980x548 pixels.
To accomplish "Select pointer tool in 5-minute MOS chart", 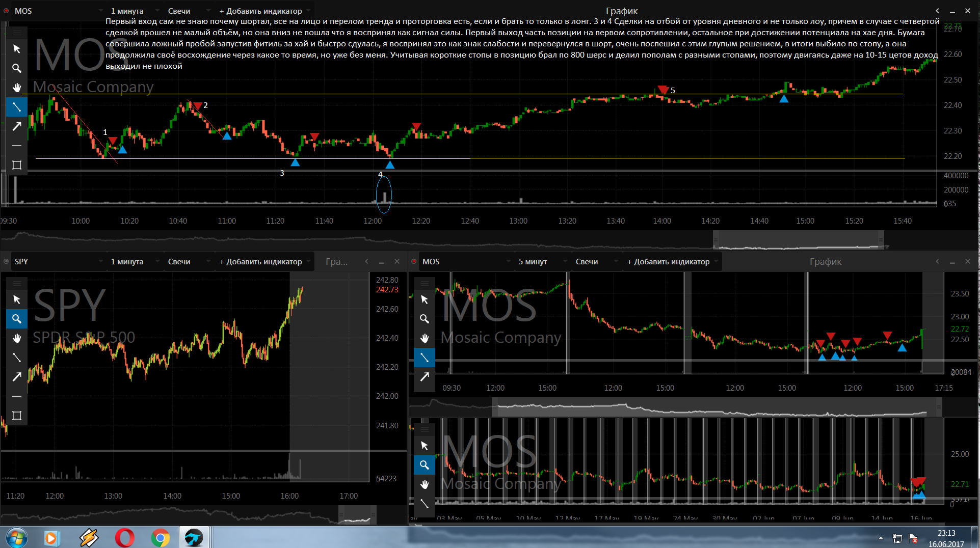I will pos(424,299).
